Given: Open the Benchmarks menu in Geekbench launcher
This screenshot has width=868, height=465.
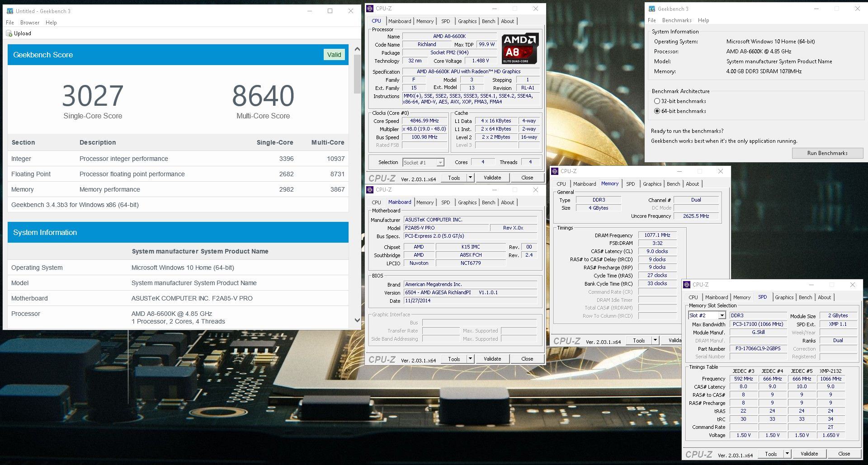Looking at the screenshot, I should coord(677,20).
